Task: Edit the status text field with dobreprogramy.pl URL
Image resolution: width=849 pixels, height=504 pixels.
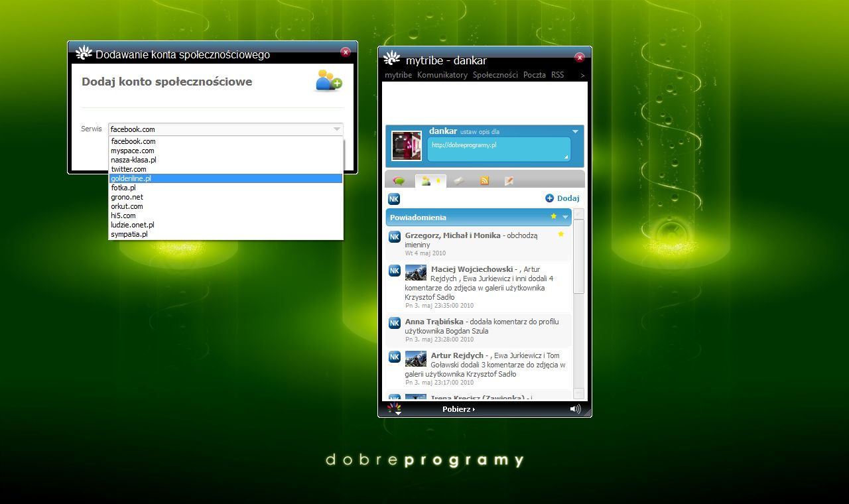Action: click(499, 149)
